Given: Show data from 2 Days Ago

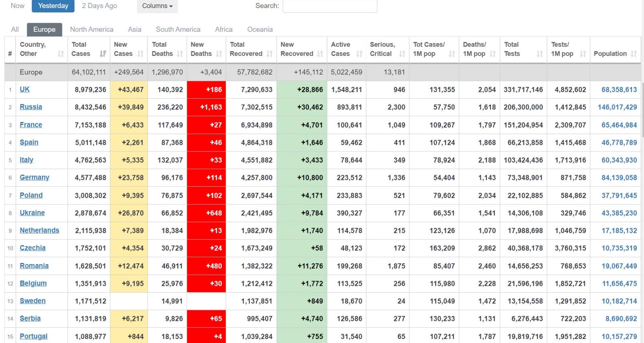Looking at the screenshot, I should click(99, 6).
